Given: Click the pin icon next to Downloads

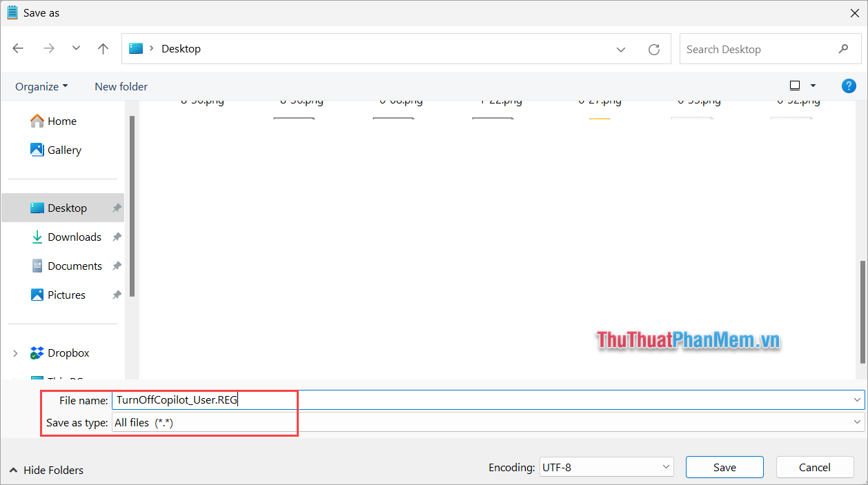Looking at the screenshot, I should 117,237.
